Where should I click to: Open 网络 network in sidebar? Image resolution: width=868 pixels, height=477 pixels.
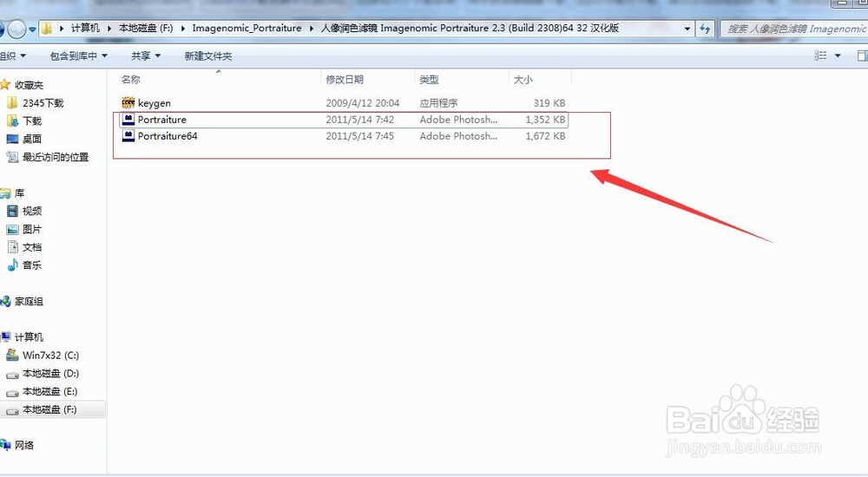pyautogui.click(x=23, y=445)
